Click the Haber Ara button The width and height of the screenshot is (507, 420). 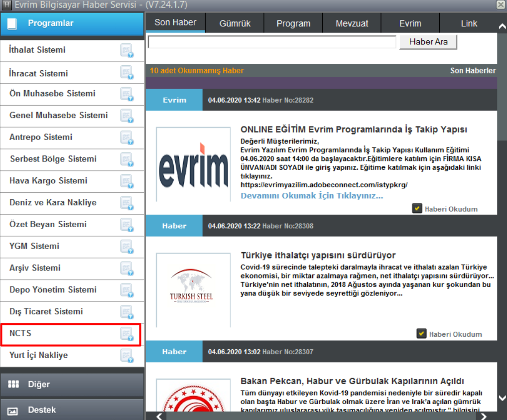click(428, 42)
